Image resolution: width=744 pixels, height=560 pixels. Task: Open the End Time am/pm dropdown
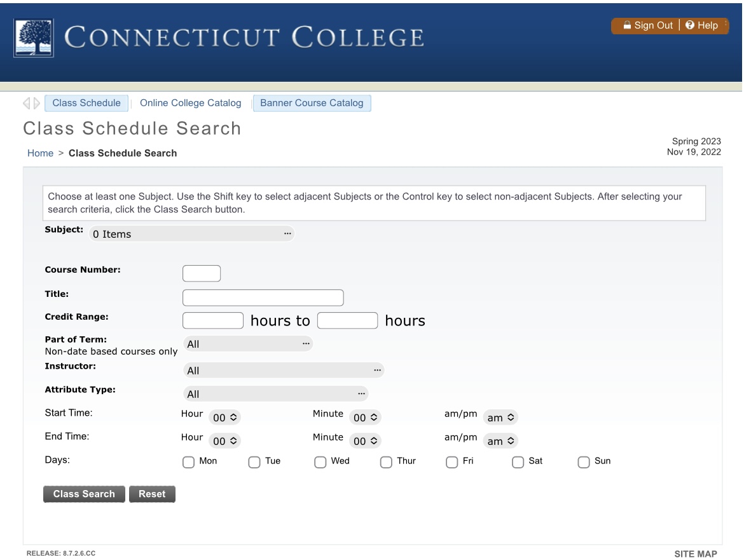[x=500, y=440]
